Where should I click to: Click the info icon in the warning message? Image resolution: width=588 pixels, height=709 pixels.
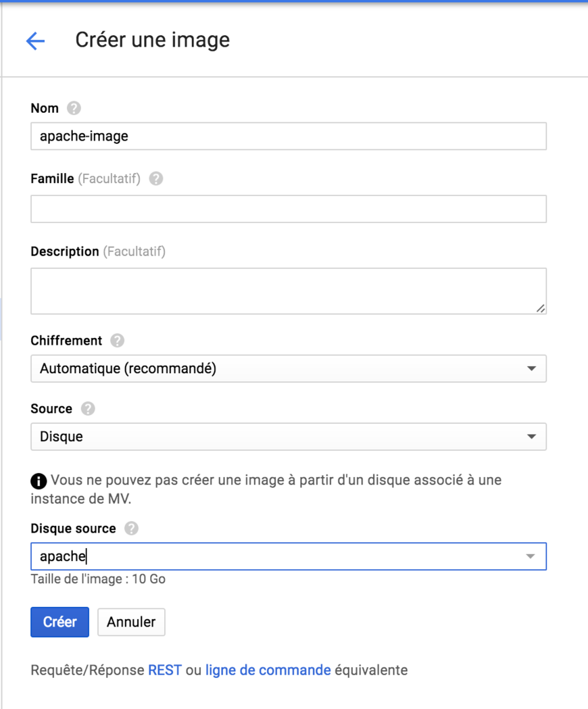39,480
